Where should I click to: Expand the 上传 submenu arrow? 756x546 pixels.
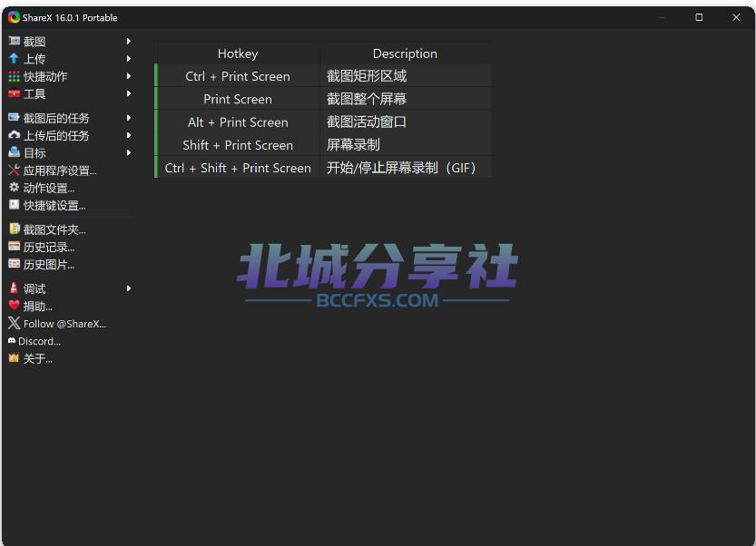pos(129,59)
